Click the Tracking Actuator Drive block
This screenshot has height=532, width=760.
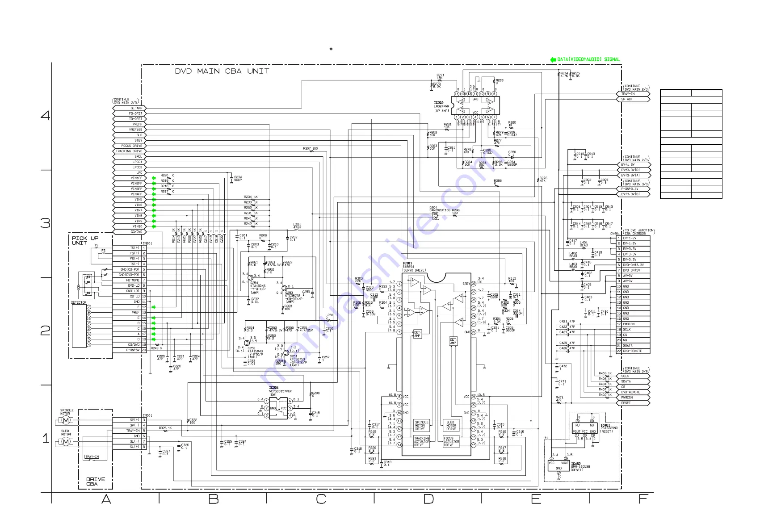421,442
